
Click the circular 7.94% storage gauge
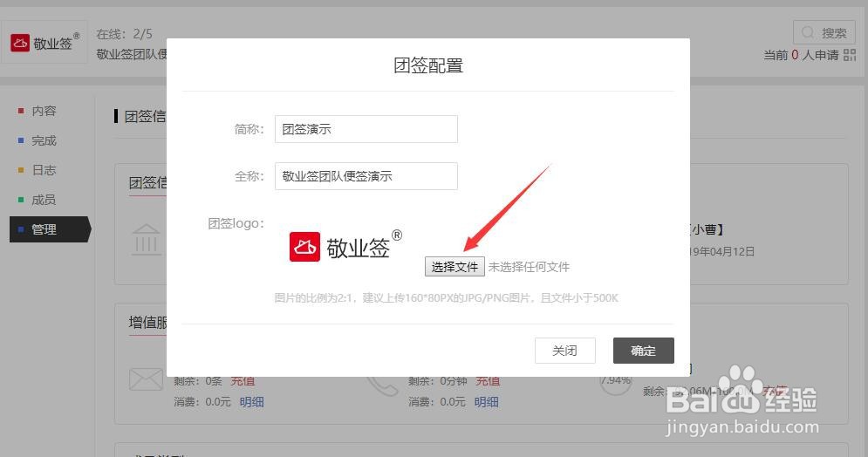coord(616,381)
